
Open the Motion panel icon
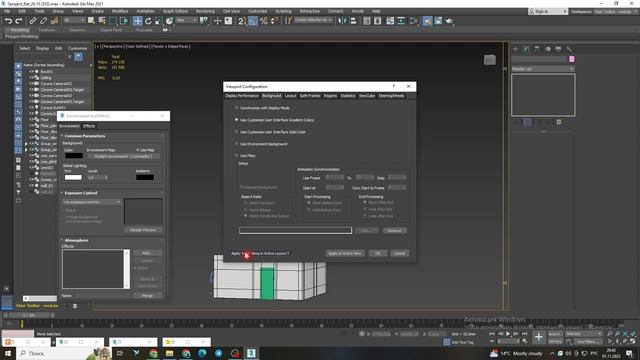click(x=548, y=49)
